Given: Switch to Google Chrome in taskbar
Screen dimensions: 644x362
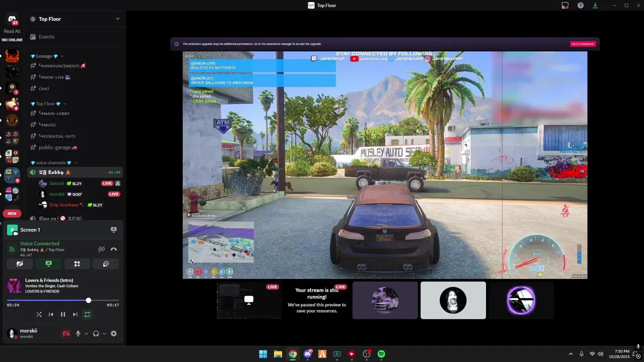Looking at the screenshot, I should [293, 354].
